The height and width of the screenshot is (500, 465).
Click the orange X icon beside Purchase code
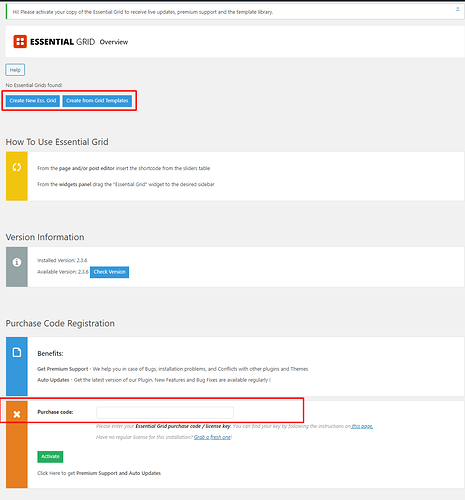pos(17,414)
